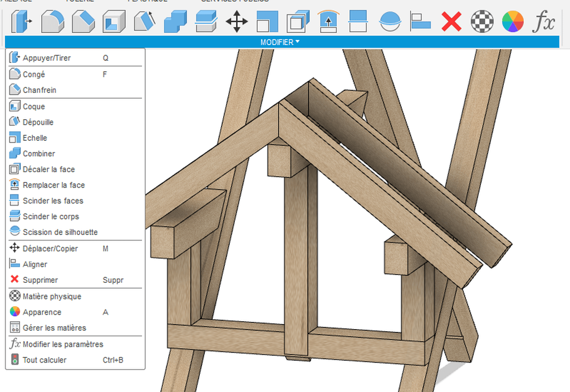Select the Congé (fillet) toolbar icon
Image resolution: width=570 pixels, height=392 pixels.
pos(52,22)
